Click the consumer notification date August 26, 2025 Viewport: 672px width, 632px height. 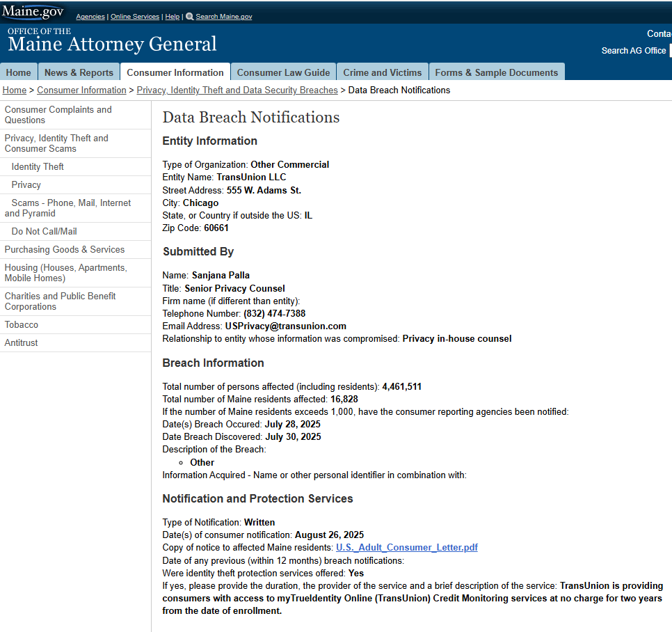pos(329,535)
